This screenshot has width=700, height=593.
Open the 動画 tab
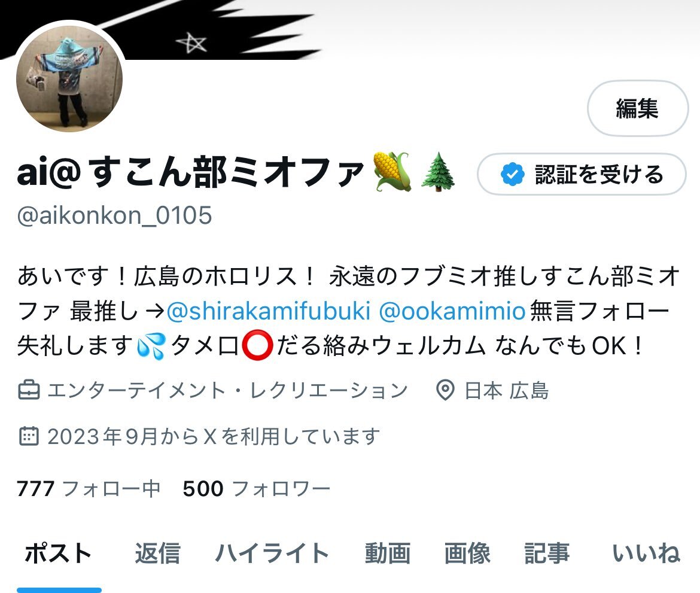click(x=388, y=554)
